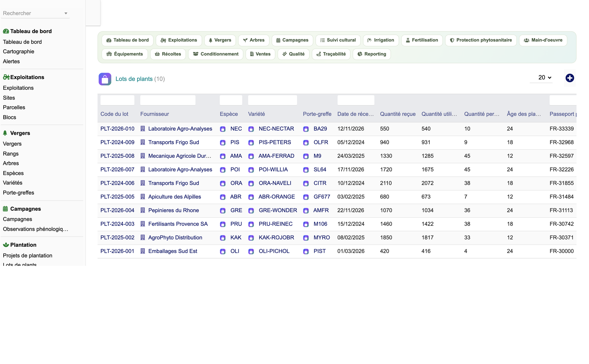Click supplier icon for Pepinieres du Rhone
Image resolution: width=589 pixels, height=364 pixels.
tap(143, 210)
